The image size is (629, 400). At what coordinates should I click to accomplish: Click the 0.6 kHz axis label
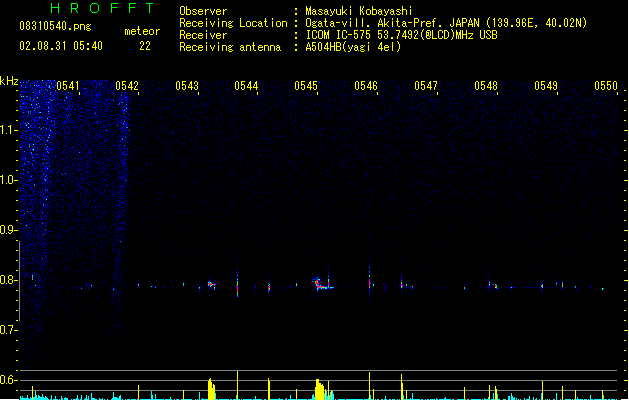point(8,380)
